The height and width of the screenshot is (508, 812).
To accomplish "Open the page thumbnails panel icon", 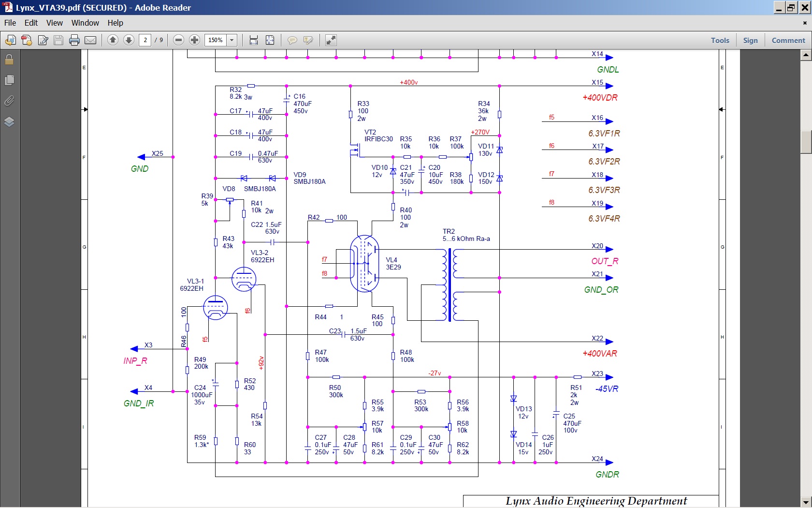I will point(9,80).
